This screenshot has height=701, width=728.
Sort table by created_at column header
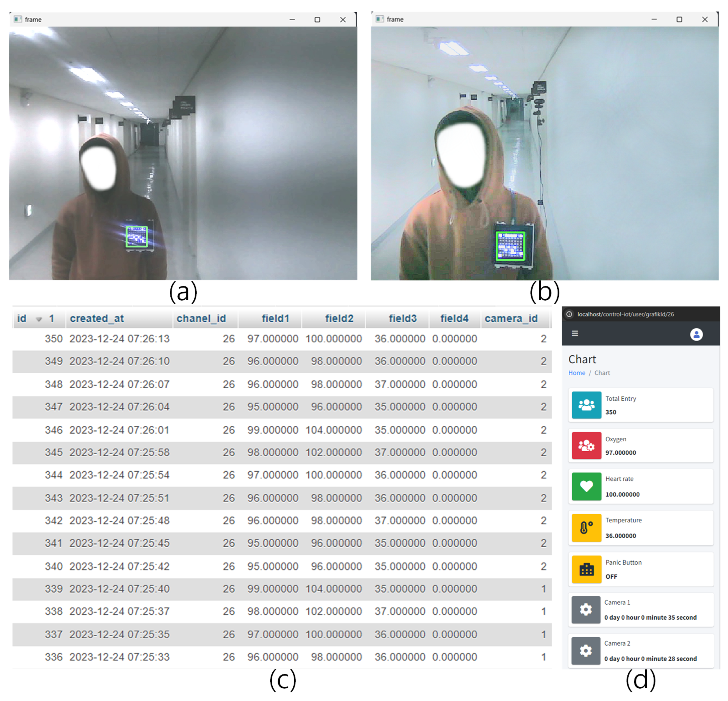tap(97, 318)
